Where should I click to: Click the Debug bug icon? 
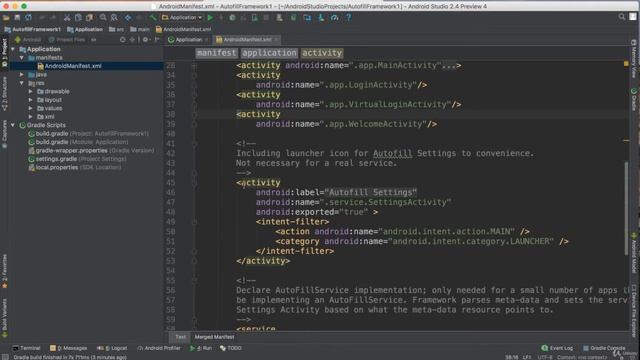pyautogui.click(x=232, y=18)
